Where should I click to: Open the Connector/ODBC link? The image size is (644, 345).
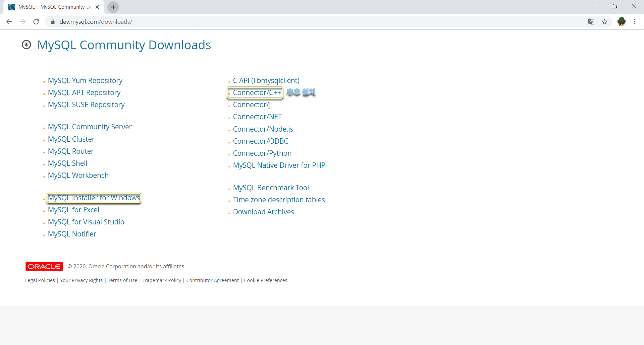(x=260, y=141)
